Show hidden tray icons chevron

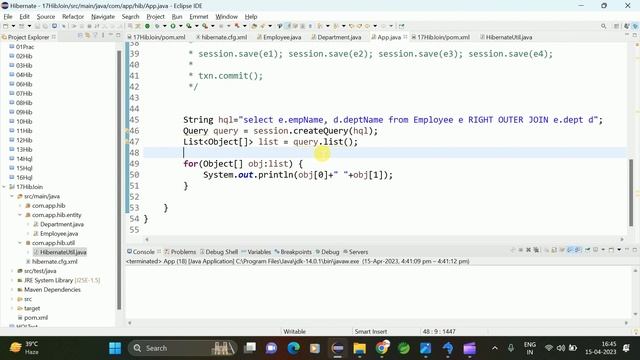click(495, 348)
